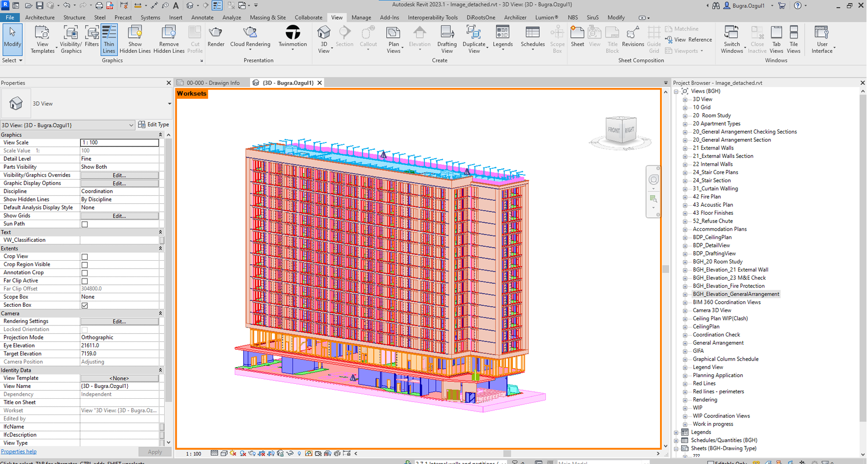Click Edit for Visibility/Graphics Overrides

pyautogui.click(x=119, y=175)
